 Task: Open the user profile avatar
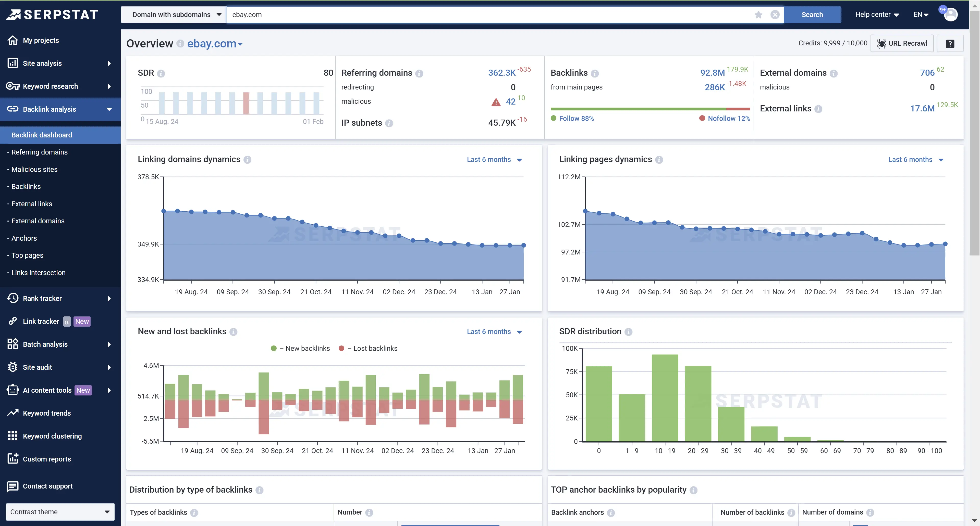point(951,15)
